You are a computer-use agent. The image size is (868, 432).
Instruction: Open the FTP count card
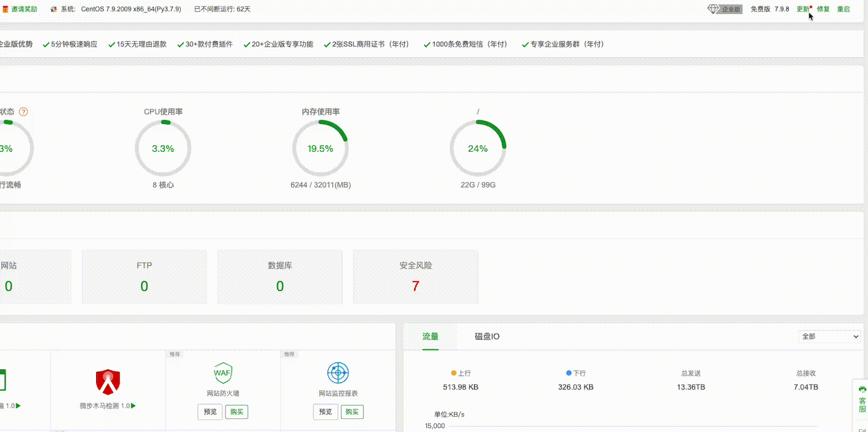144,277
